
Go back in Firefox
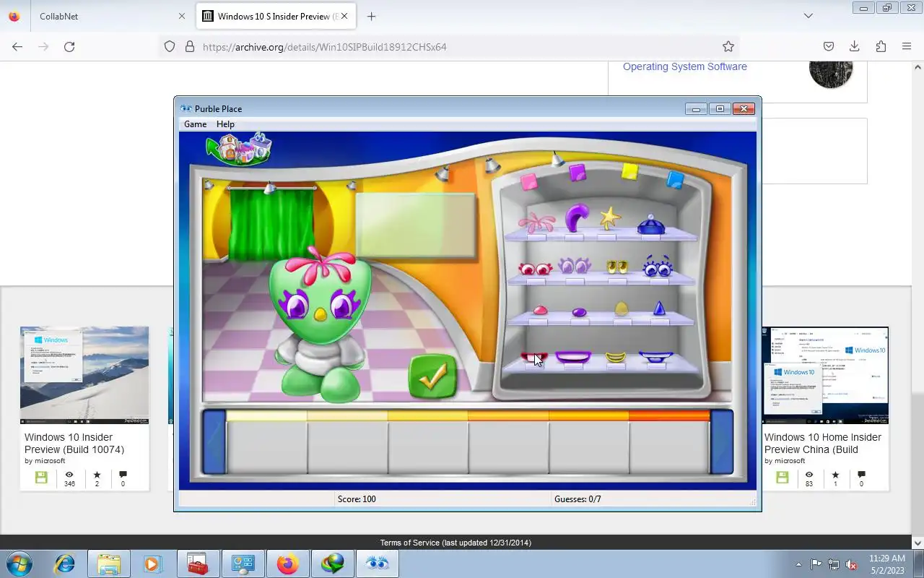pos(17,46)
